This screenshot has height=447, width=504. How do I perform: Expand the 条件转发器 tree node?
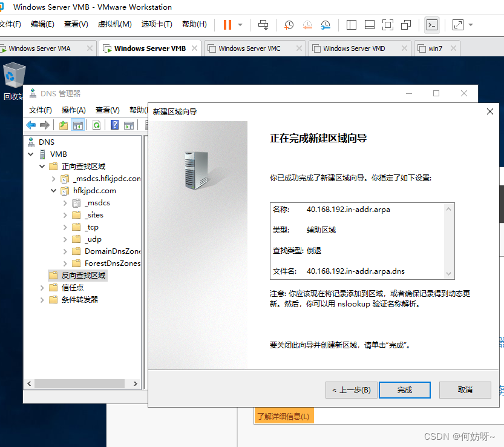click(42, 300)
